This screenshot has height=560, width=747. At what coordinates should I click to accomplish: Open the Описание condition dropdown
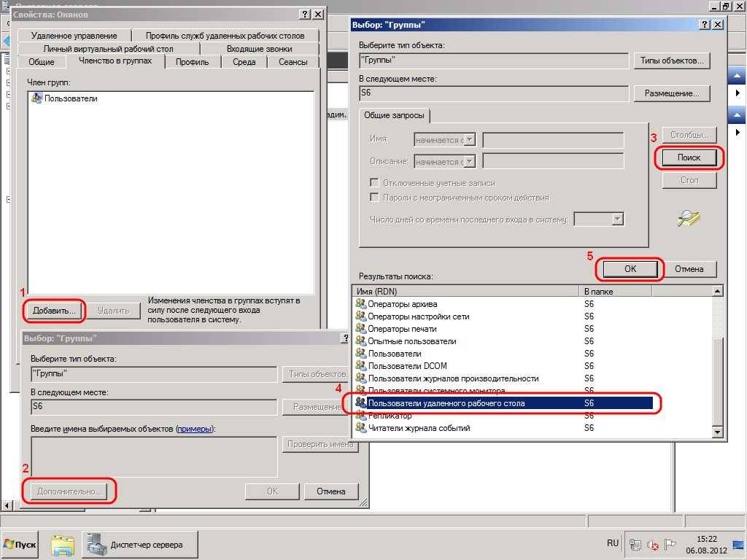click(x=469, y=162)
